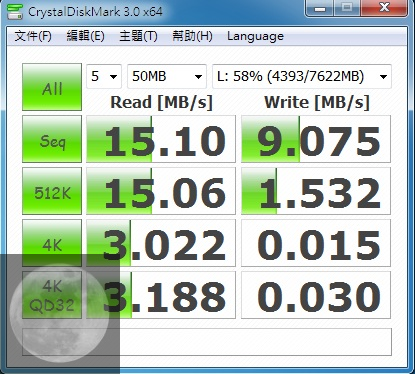This screenshot has height=374, width=415.
Task: Close the CrystalDiskMark window
Action: coord(384,8)
